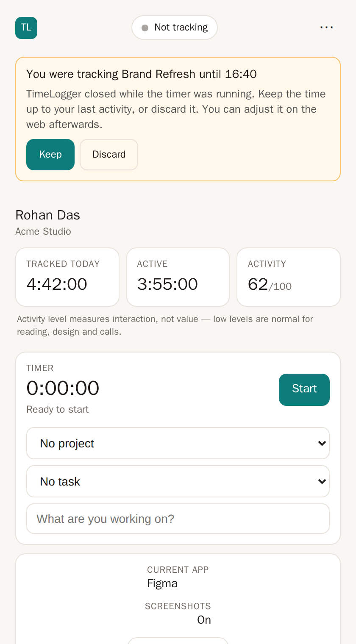Screen dimensions: 356x644
Task: Focus the 'What are you working on?' field
Action: click(x=178, y=519)
